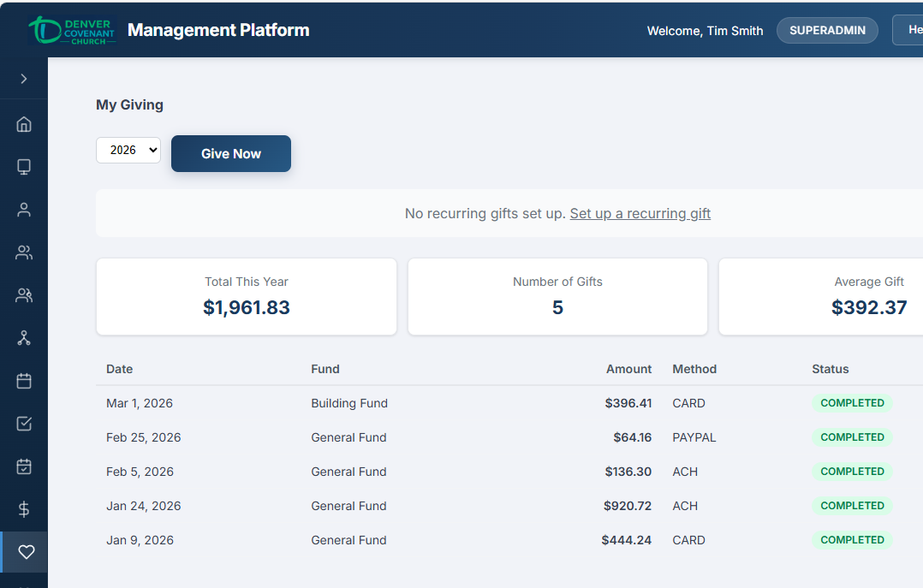This screenshot has width=923, height=588.
Task: Expand the sidebar with the chevron arrow
Action: point(24,79)
